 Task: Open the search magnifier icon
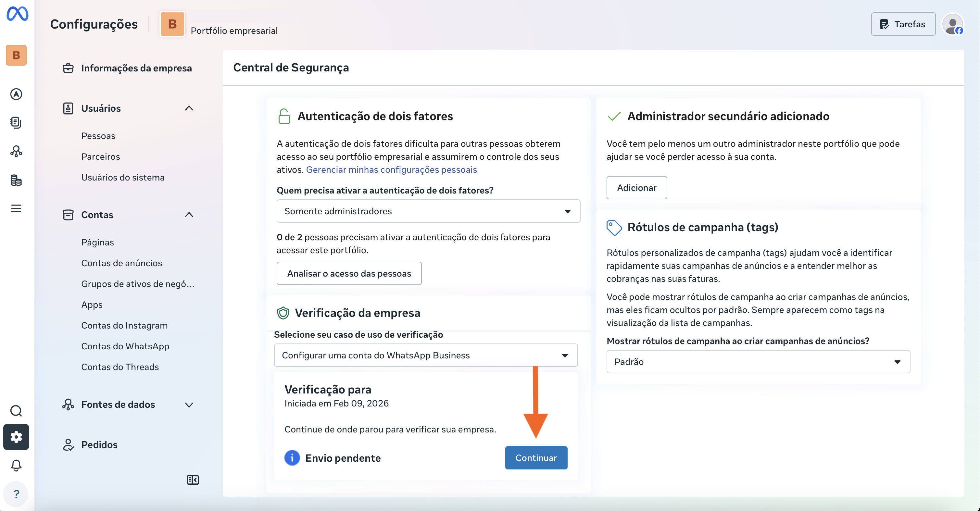16,411
